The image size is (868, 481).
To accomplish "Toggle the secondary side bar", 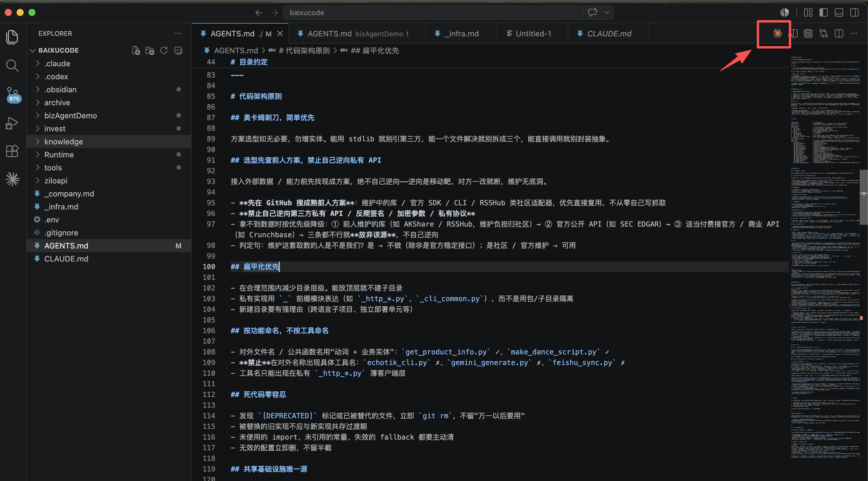I will click(x=854, y=12).
